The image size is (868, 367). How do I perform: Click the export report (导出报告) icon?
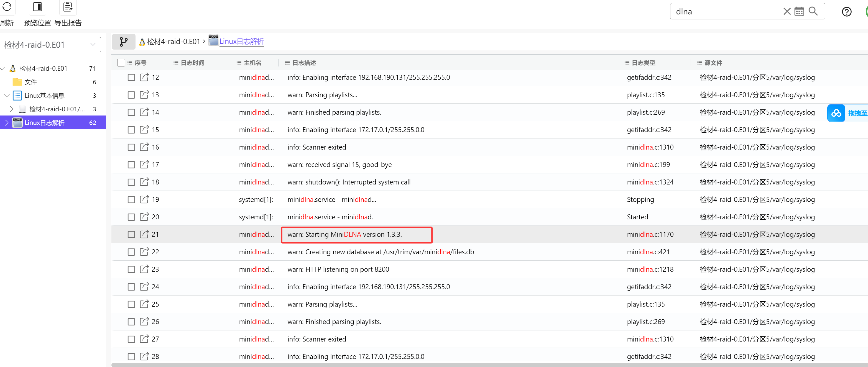click(68, 7)
